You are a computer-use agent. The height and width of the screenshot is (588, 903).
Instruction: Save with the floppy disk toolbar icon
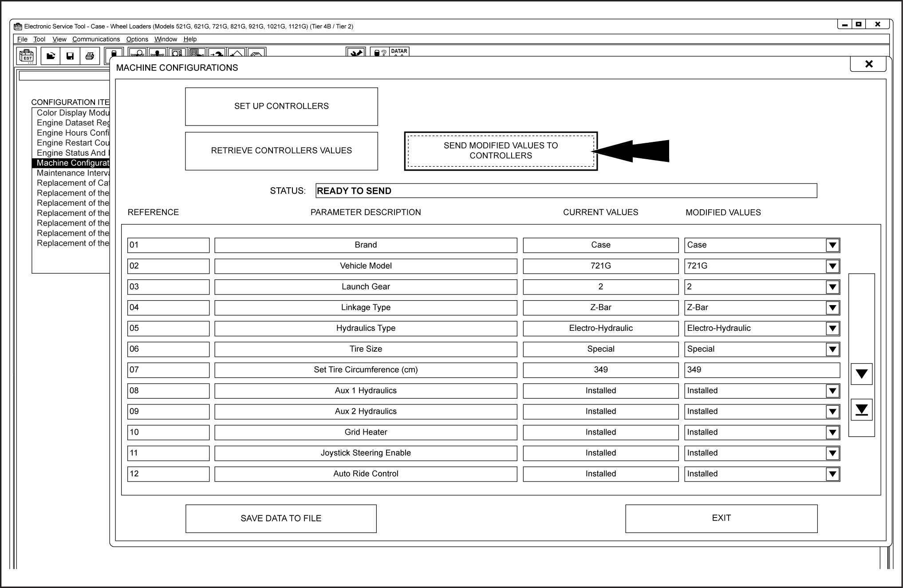(70, 56)
